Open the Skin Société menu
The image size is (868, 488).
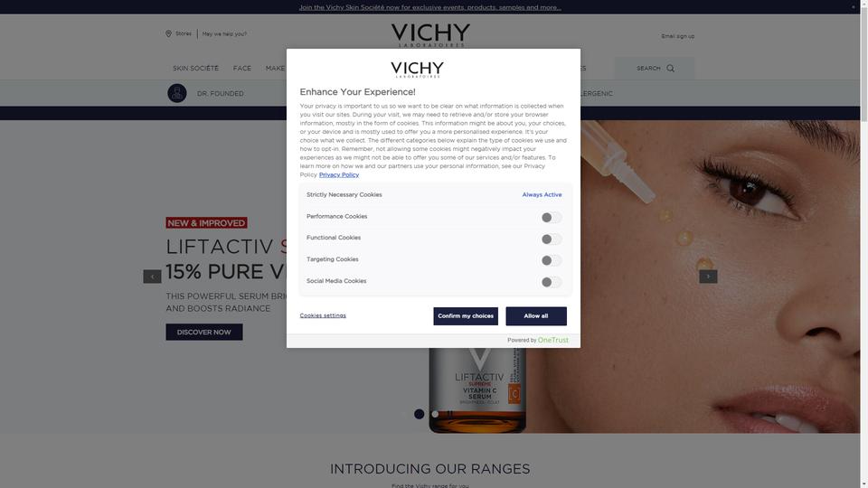click(x=195, y=69)
